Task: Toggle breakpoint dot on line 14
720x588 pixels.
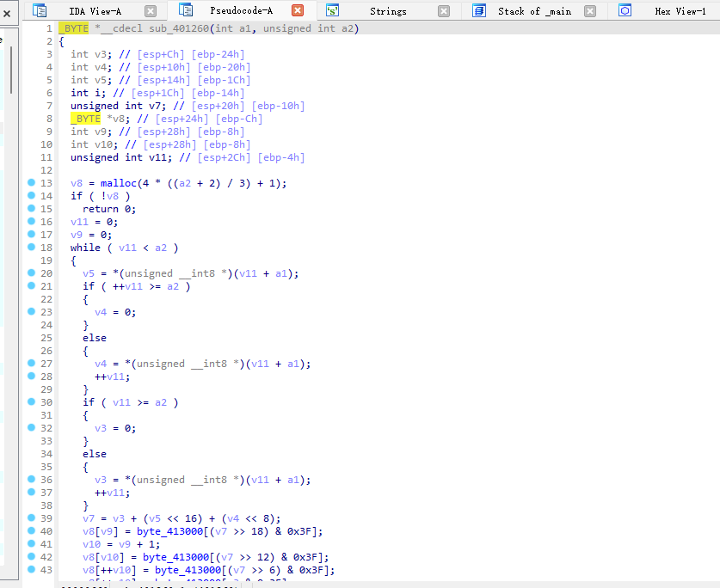Action: point(31,195)
